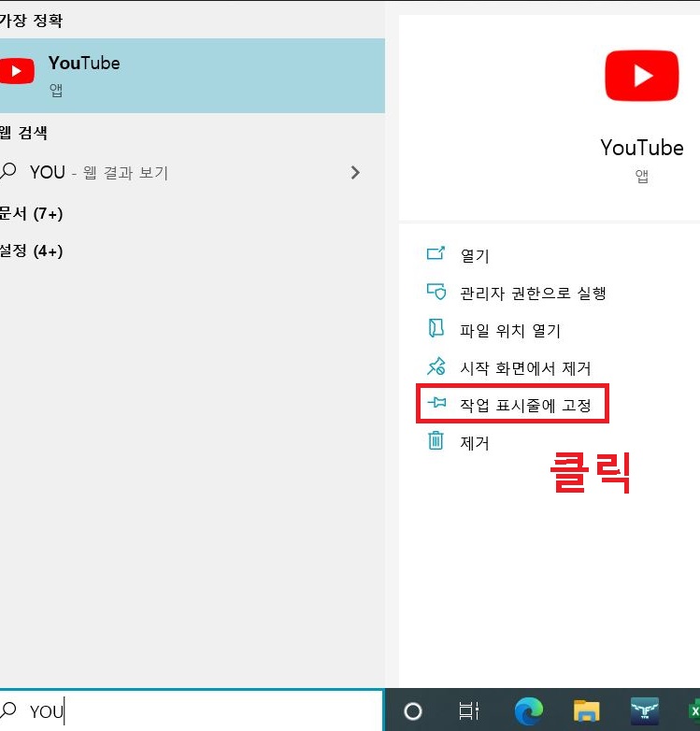Open File Explorer from taskbar

click(586, 711)
